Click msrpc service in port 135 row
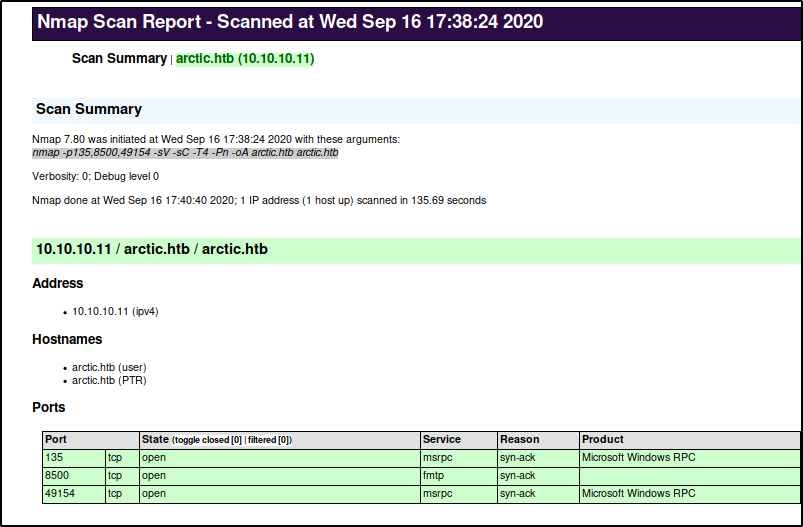The image size is (803, 527). click(459, 458)
